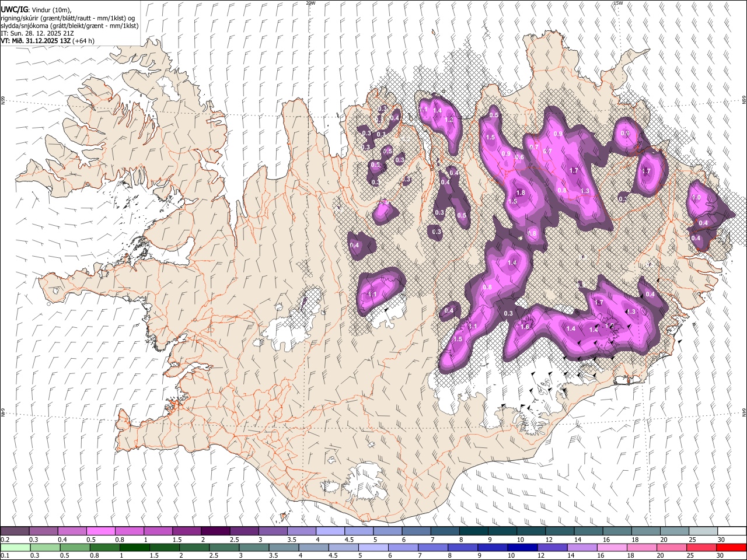Pick the darkest purple snow swatch at 2
747x560 pixels.
(x=215, y=531)
